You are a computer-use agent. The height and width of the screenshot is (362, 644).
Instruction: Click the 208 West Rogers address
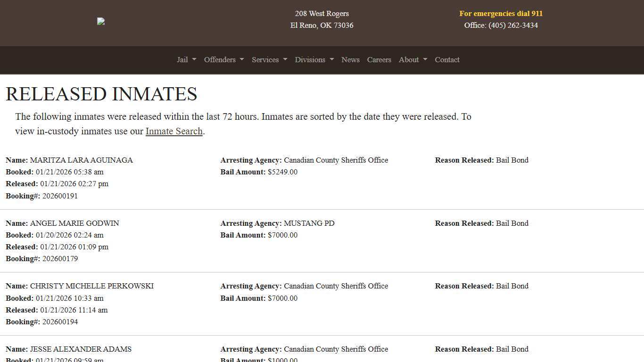[x=322, y=14]
